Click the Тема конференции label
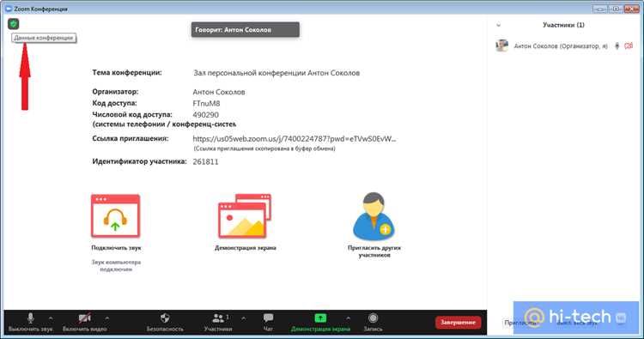This screenshot has height=339, width=644. click(127, 73)
